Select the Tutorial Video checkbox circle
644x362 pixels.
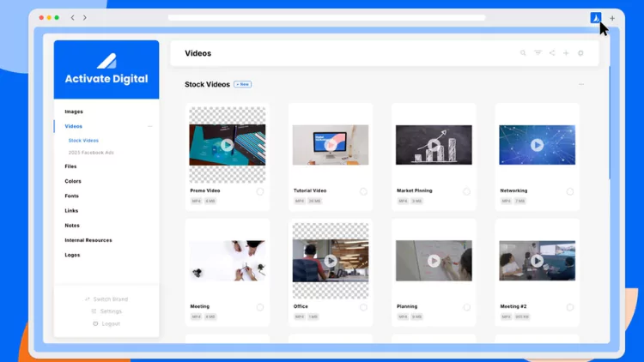363,191
